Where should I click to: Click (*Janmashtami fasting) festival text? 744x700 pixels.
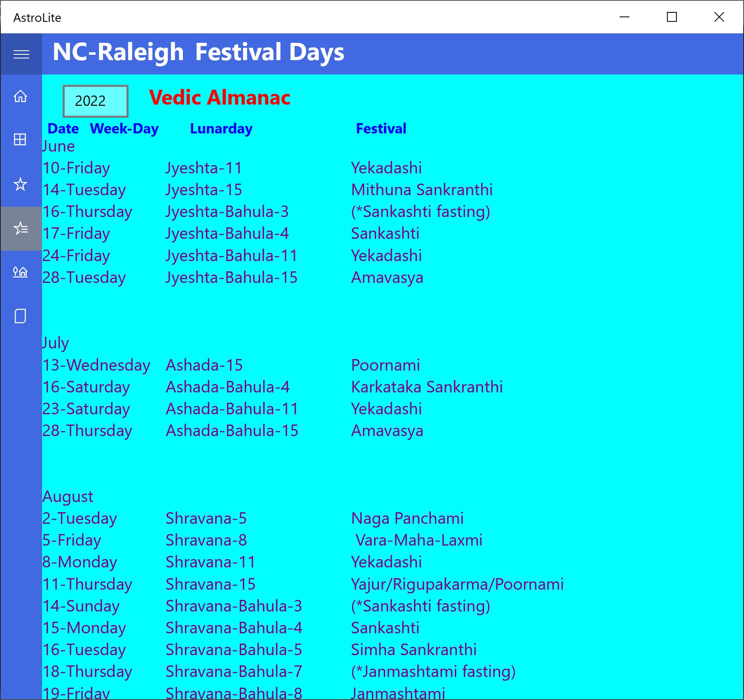pyautogui.click(x=433, y=672)
